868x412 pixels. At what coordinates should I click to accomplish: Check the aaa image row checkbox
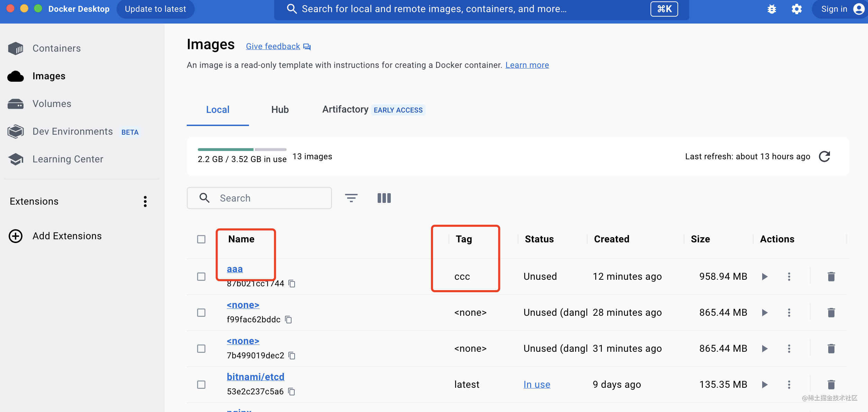(x=201, y=277)
